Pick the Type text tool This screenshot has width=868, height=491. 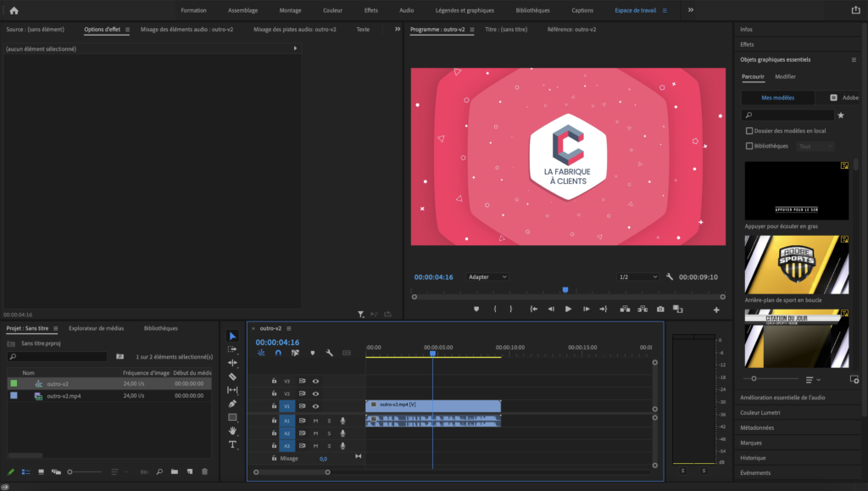[232, 444]
